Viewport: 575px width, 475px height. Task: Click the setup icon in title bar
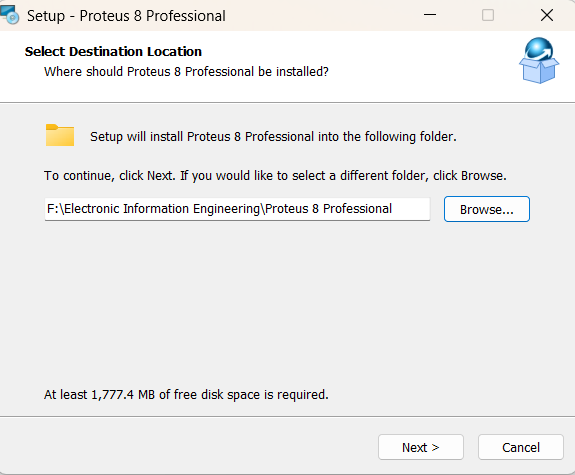coord(10,15)
